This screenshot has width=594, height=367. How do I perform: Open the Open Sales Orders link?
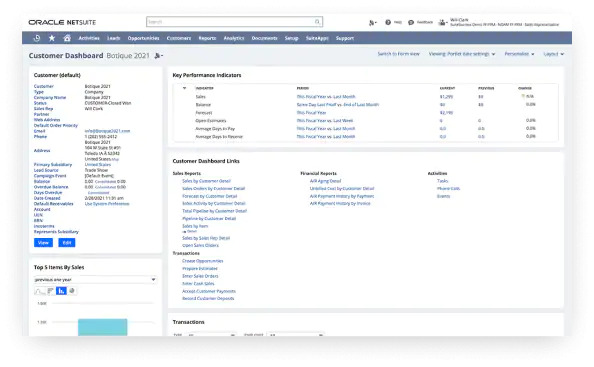pyautogui.click(x=200, y=245)
